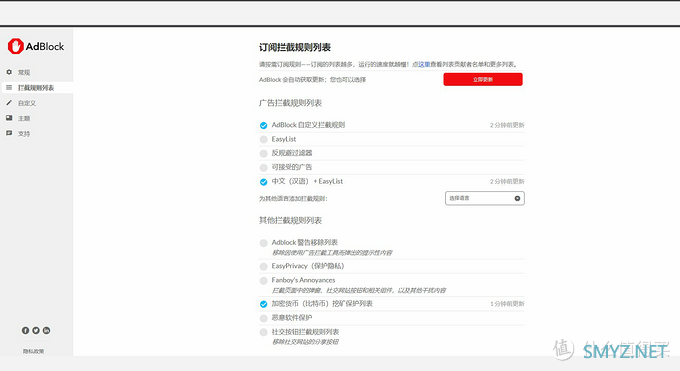680x371 pixels.
Task: Go to the 自定义 section
Action: pyautogui.click(x=27, y=103)
